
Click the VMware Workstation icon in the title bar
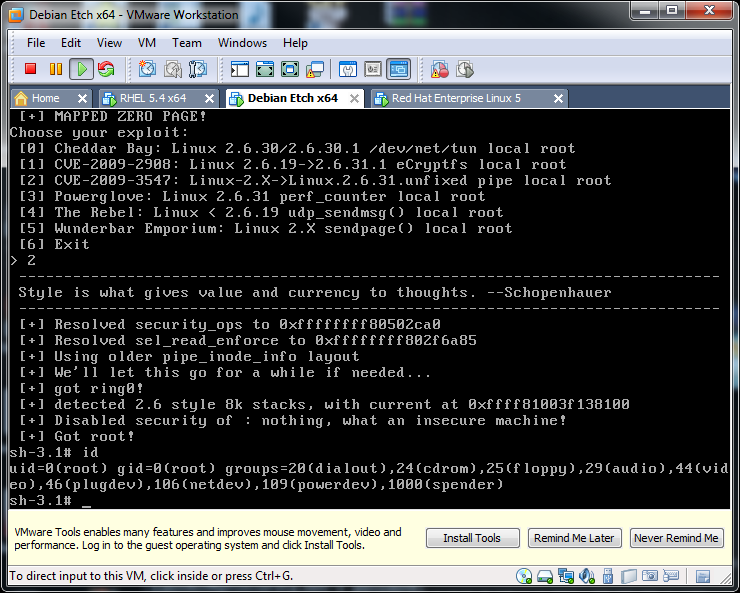(x=16, y=15)
